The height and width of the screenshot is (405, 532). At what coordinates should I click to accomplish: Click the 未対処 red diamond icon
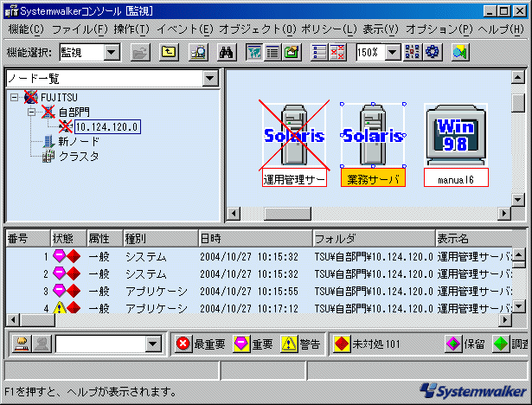tap(342, 344)
